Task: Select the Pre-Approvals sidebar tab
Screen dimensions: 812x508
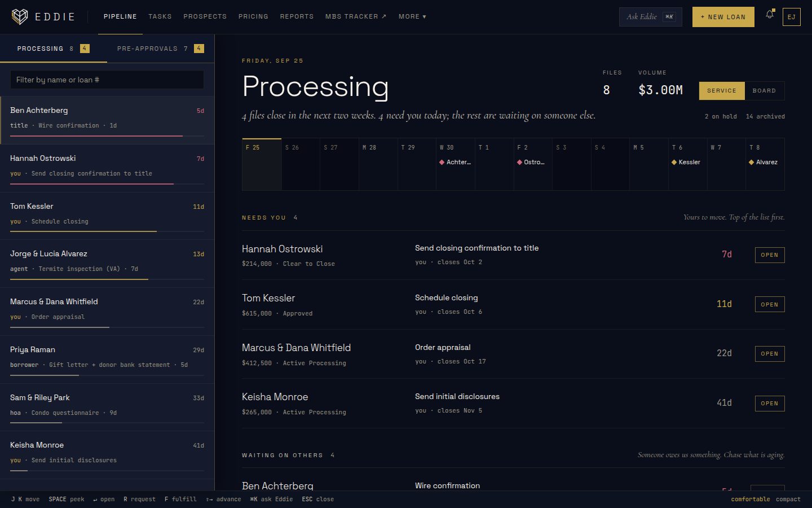Action: pyautogui.click(x=161, y=49)
